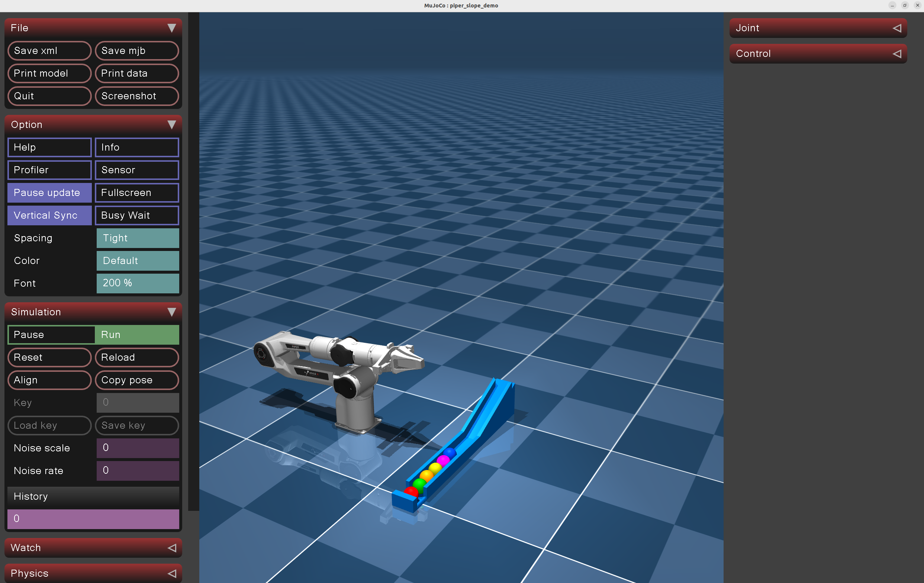Viewport: 924px width, 583px height.
Task: Collapse the File section arrow
Action: tap(171, 28)
